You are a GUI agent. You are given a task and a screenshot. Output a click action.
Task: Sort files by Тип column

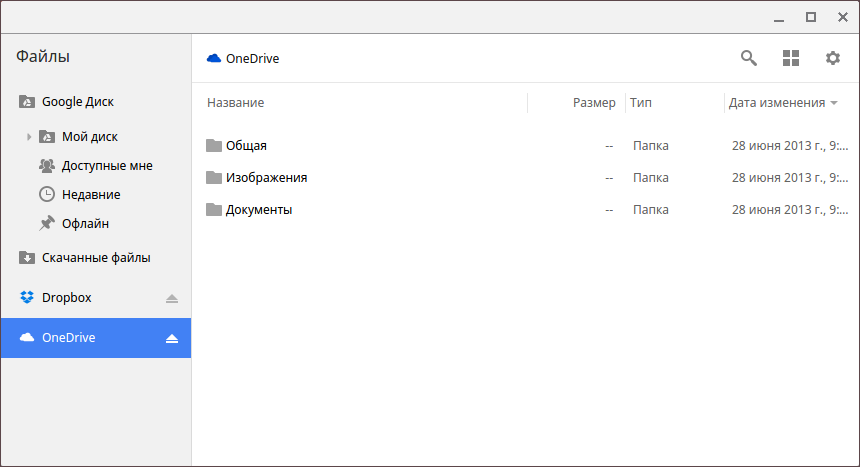coord(641,103)
